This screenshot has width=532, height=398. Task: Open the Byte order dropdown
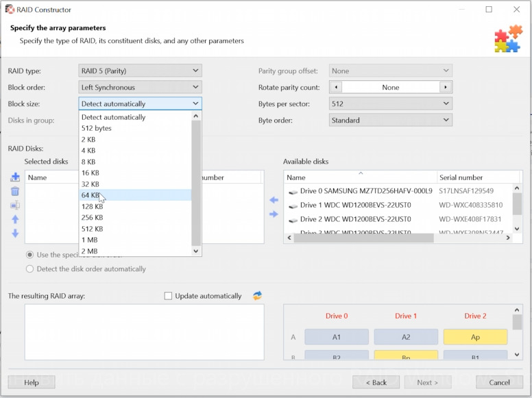tap(391, 120)
